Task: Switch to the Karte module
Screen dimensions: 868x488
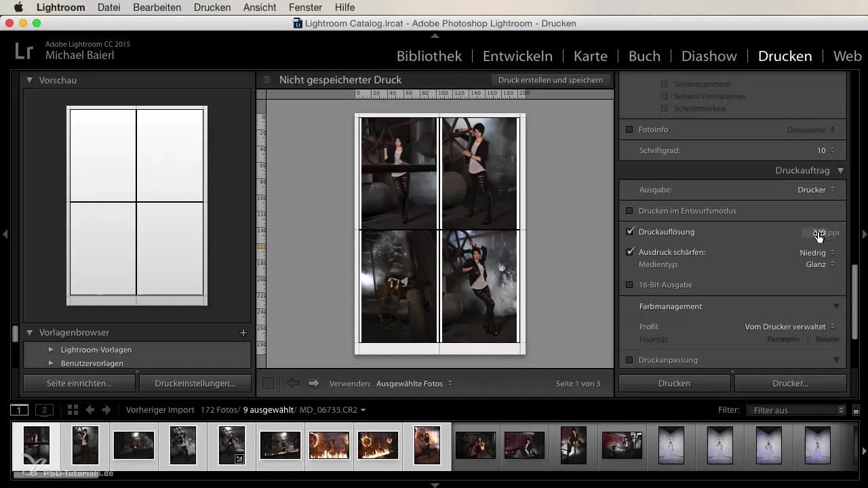Action: (590, 56)
